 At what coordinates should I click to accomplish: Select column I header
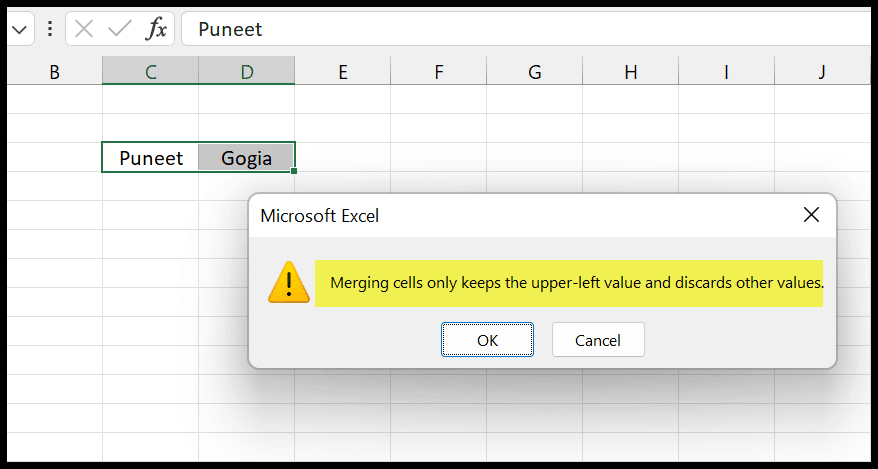pyautogui.click(x=726, y=72)
